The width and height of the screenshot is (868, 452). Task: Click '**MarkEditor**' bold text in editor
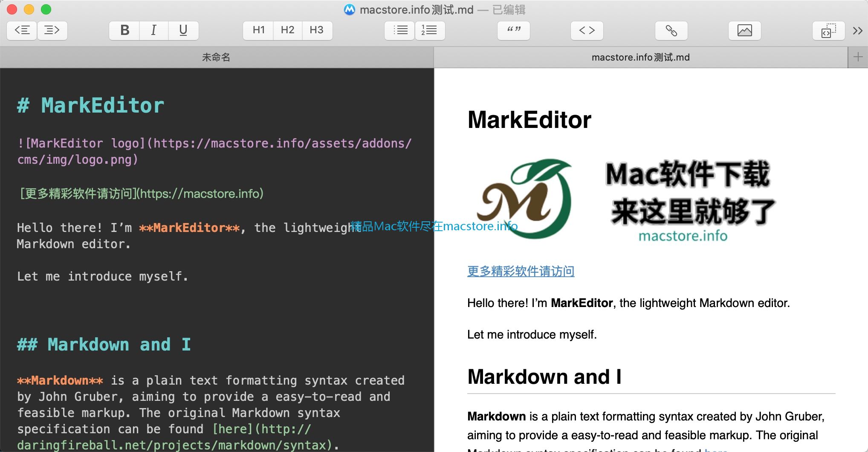189,228
